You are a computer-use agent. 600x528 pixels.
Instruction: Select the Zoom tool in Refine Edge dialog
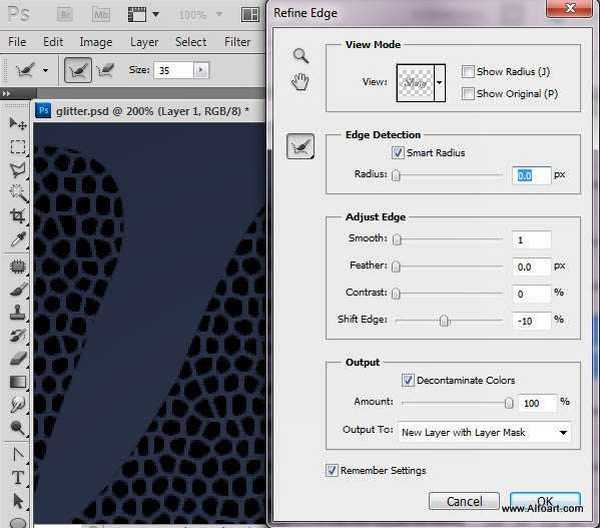300,57
